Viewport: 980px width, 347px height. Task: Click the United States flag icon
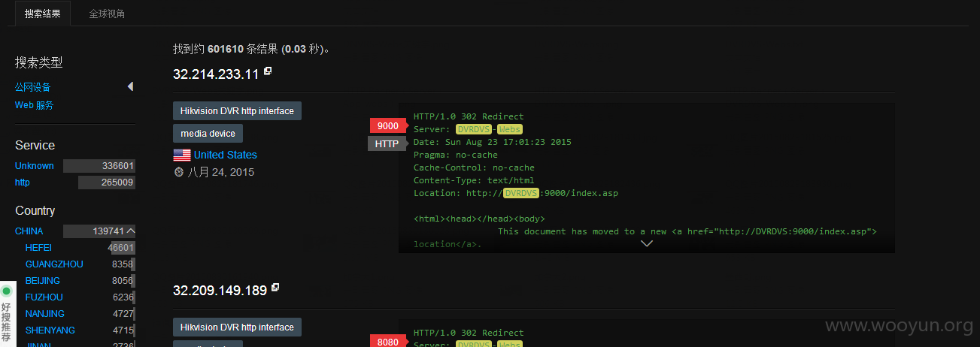(181, 155)
